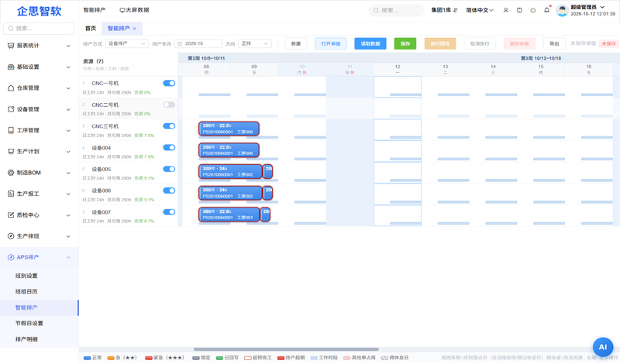Switch to the 首页 tab

point(91,29)
